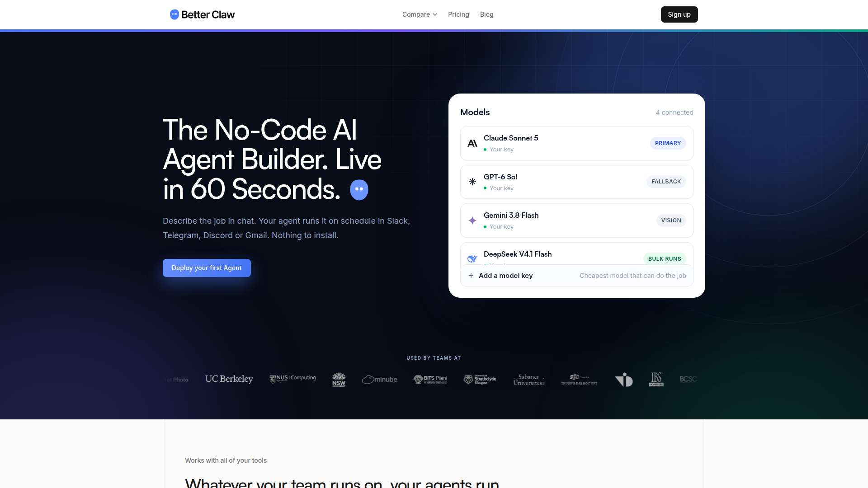Click the Better Claw brand name
Viewport: 868px width, 488px height.
(x=208, y=14)
